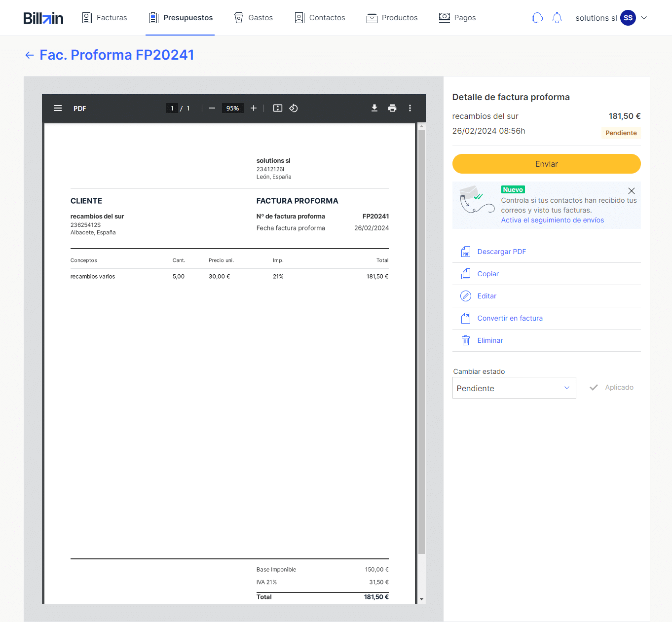Open PDF viewer more options menu

[410, 108]
